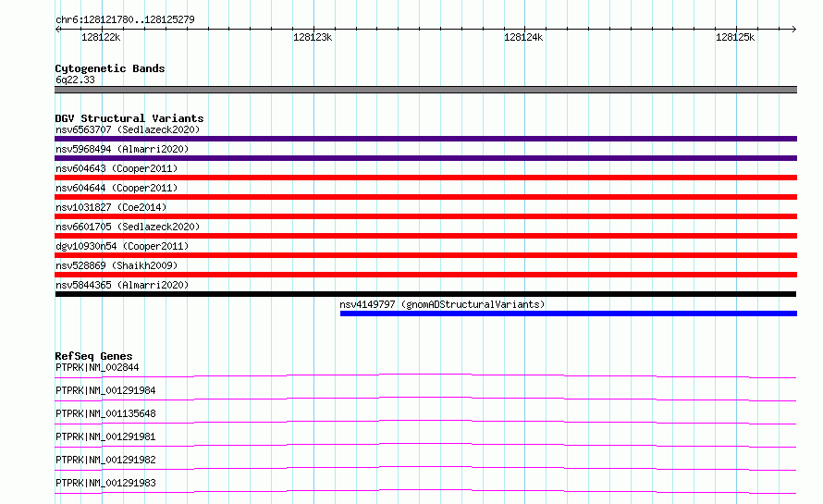The image size is (823, 504).
Task: Click the 128124k ruler tick label
Action: [523, 37]
